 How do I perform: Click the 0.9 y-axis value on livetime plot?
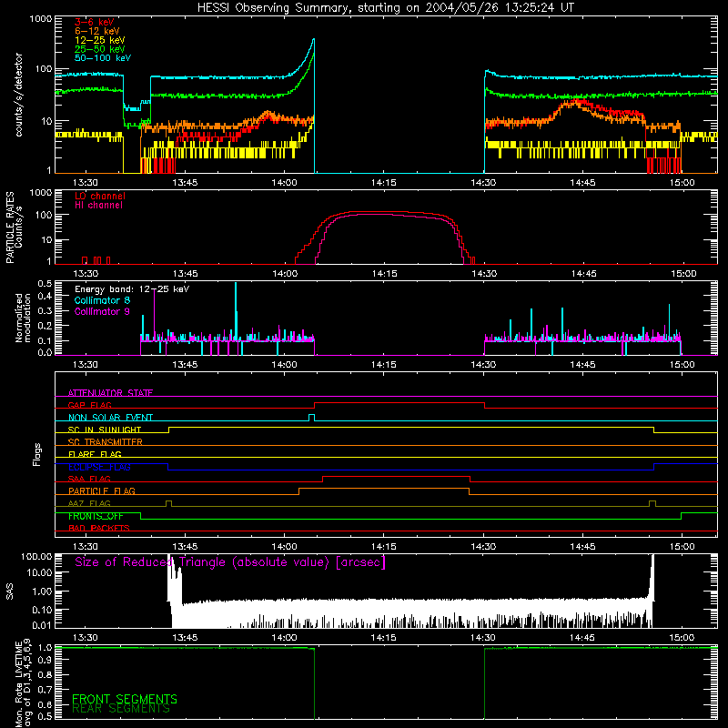[x=45, y=661]
